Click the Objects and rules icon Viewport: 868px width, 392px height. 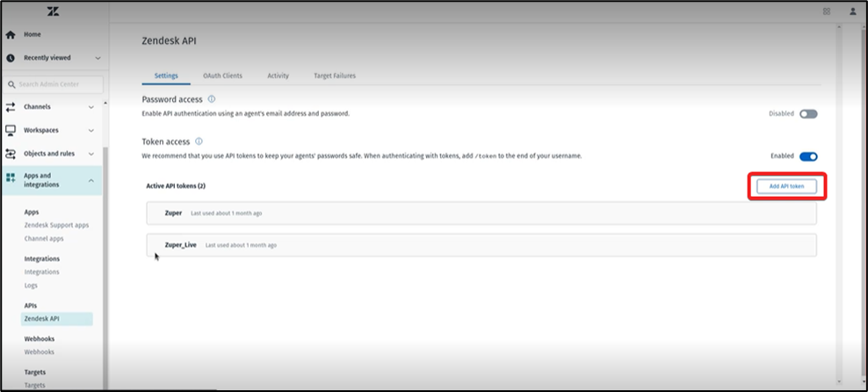coord(10,153)
